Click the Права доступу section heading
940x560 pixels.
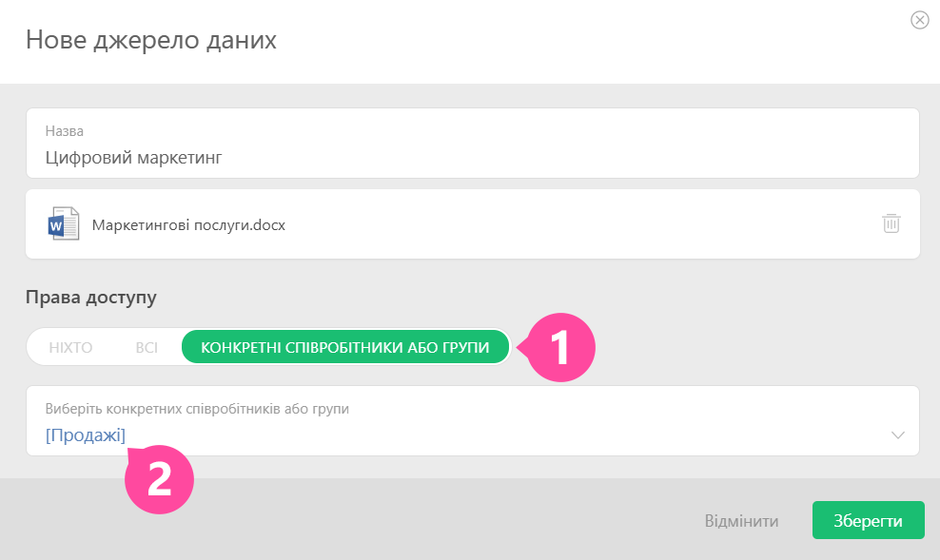(91, 298)
